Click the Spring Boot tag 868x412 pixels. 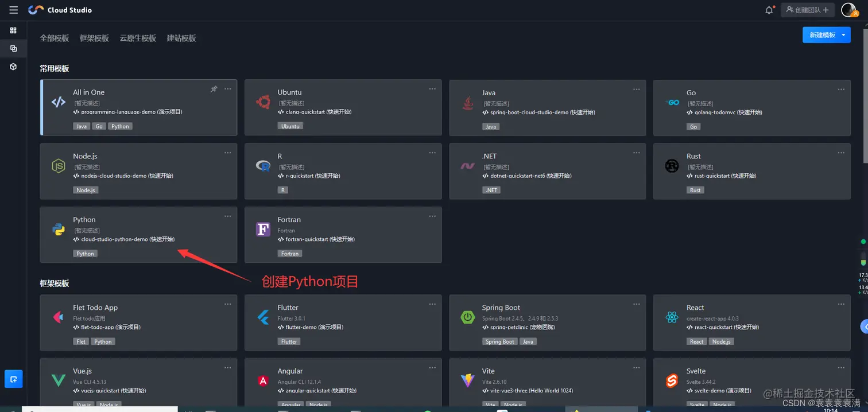tap(500, 341)
